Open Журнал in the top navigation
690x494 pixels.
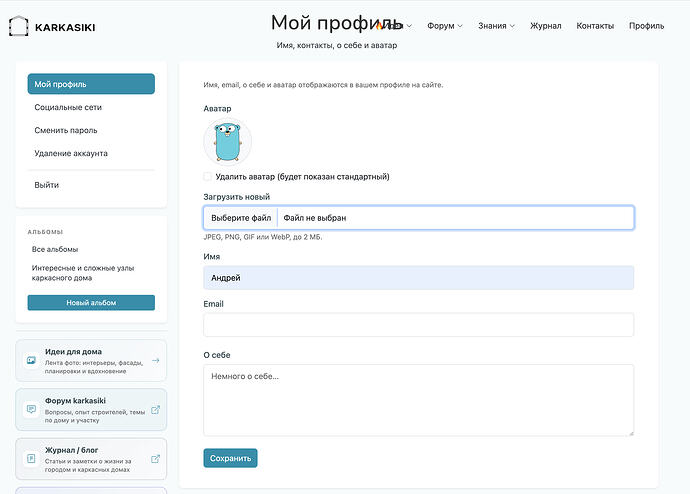coord(546,26)
